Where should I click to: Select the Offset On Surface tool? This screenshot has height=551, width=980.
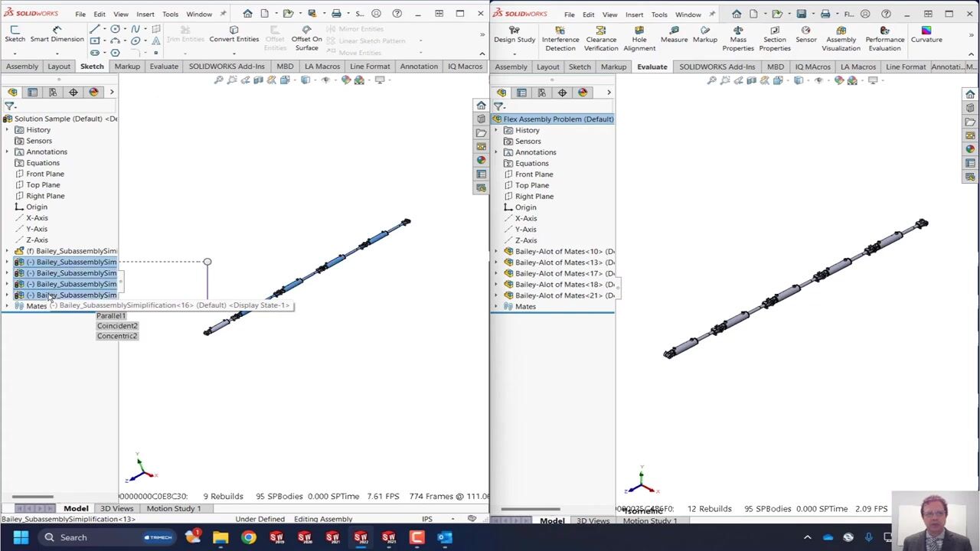(x=306, y=39)
